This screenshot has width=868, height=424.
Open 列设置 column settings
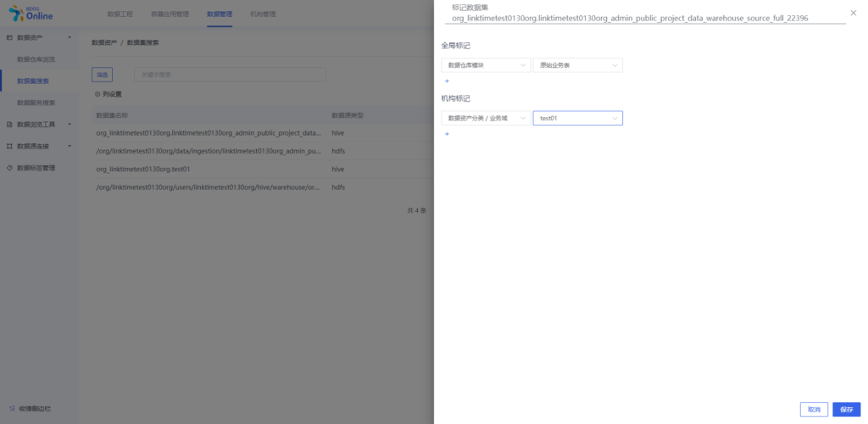pyautogui.click(x=108, y=94)
